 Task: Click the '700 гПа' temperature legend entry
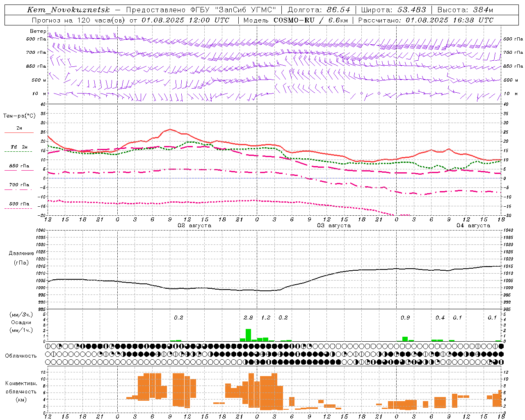click(19, 185)
